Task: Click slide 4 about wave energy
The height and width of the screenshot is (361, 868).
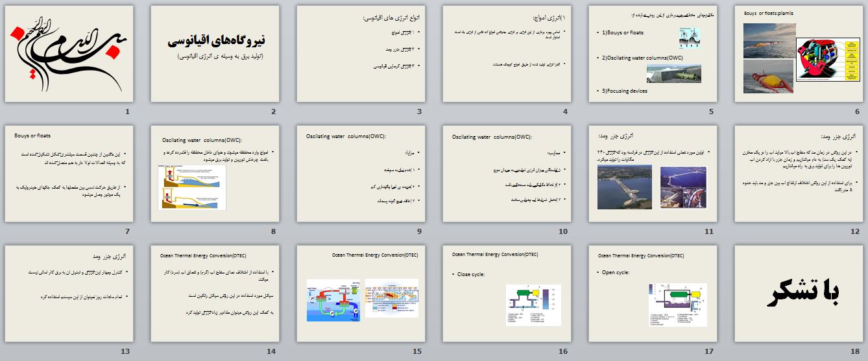Action: point(507,54)
